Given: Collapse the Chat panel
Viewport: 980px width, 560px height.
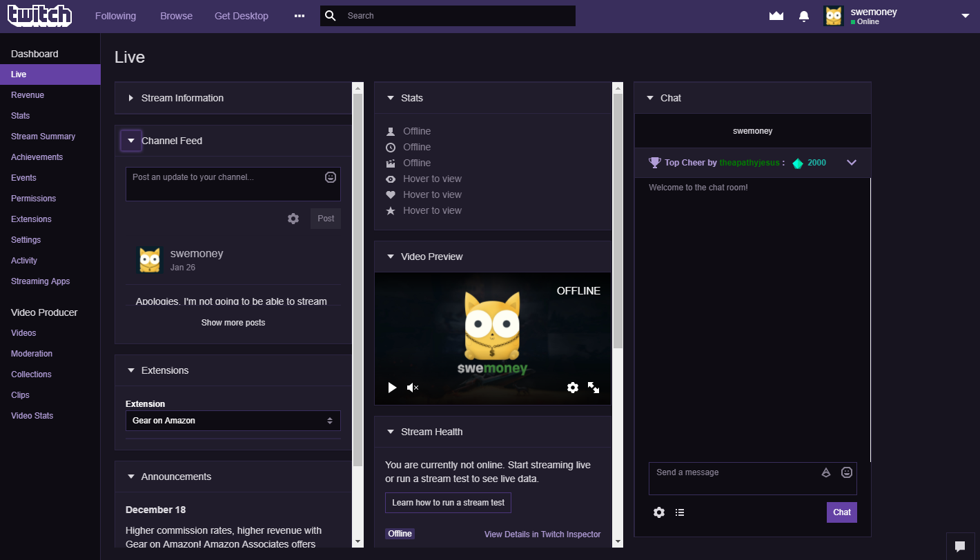Looking at the screenshot, I should pyautogui.click(x=649, y=98).
